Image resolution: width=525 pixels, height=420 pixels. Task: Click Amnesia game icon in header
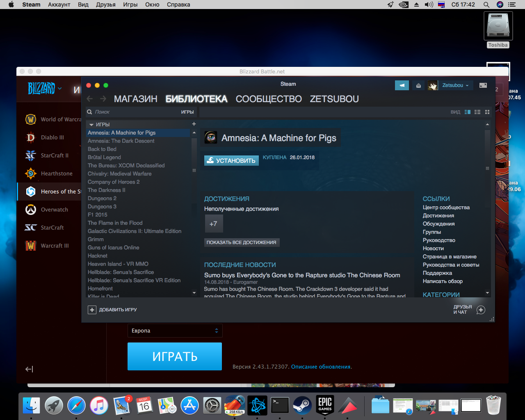pos(211,137)
